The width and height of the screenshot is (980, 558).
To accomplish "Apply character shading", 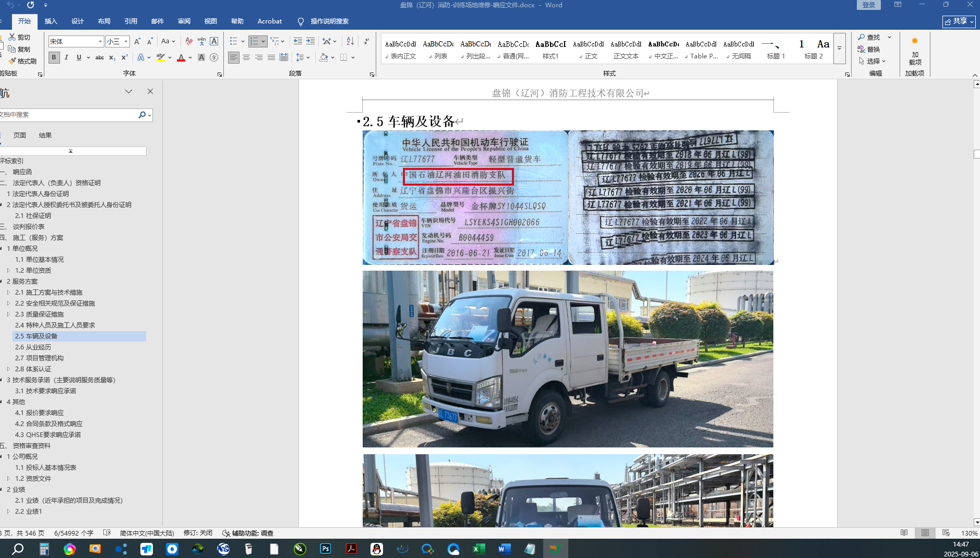I will click(x=201, y=57).
